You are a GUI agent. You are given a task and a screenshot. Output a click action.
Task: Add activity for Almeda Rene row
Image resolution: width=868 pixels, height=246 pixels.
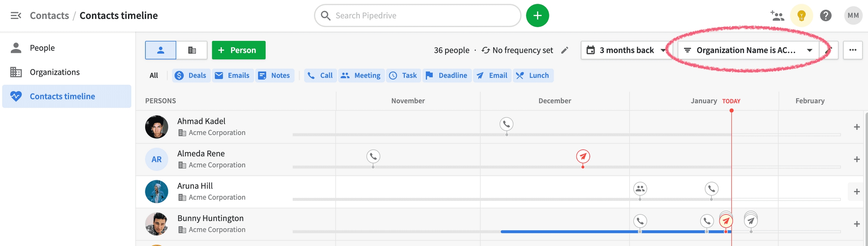pos(857,159)
